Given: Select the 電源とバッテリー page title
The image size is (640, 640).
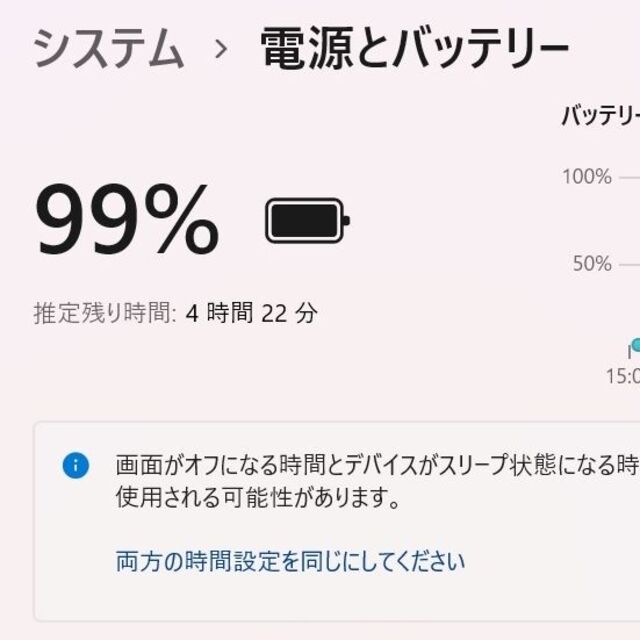Looking at the screenshot, I should coord(414,49).
